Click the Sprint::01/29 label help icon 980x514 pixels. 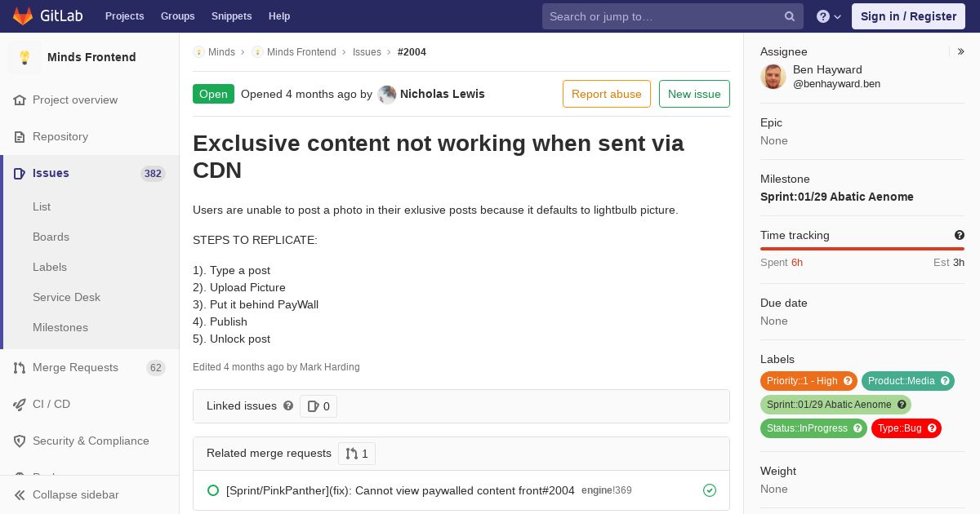pyautogui.click(x=902, y=405)
